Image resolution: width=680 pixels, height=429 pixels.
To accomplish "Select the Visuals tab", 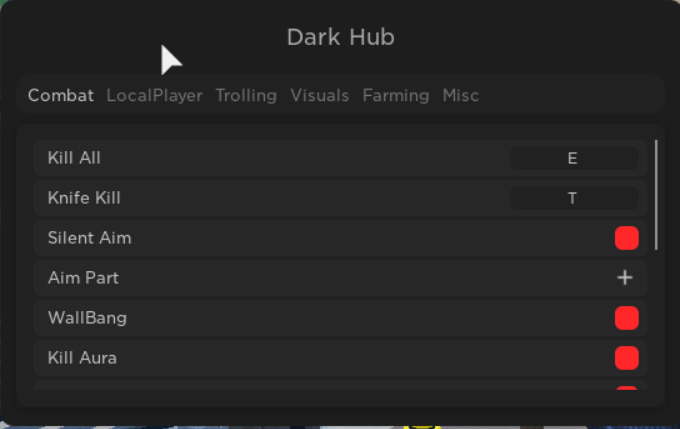I will (320, 95).
